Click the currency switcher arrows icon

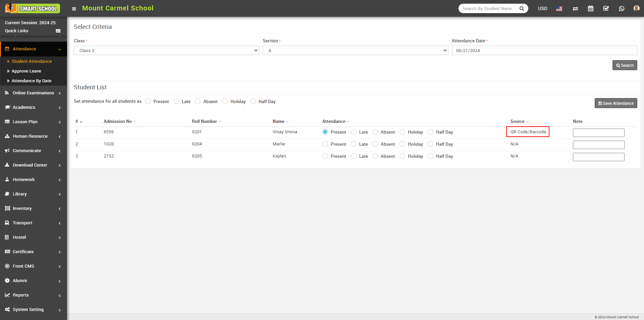[575, 8]
